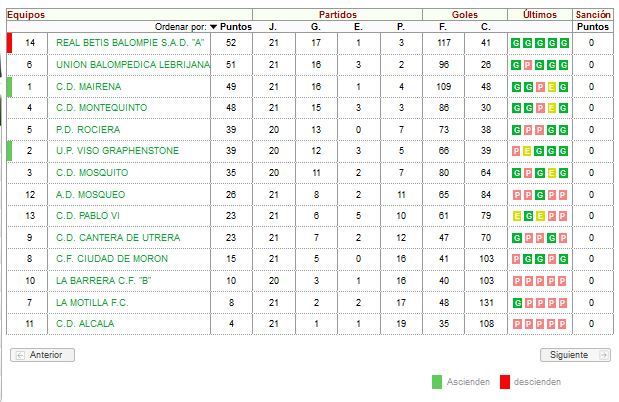
Task: Click the Siguiente button
Action: [x=575, y=355]
